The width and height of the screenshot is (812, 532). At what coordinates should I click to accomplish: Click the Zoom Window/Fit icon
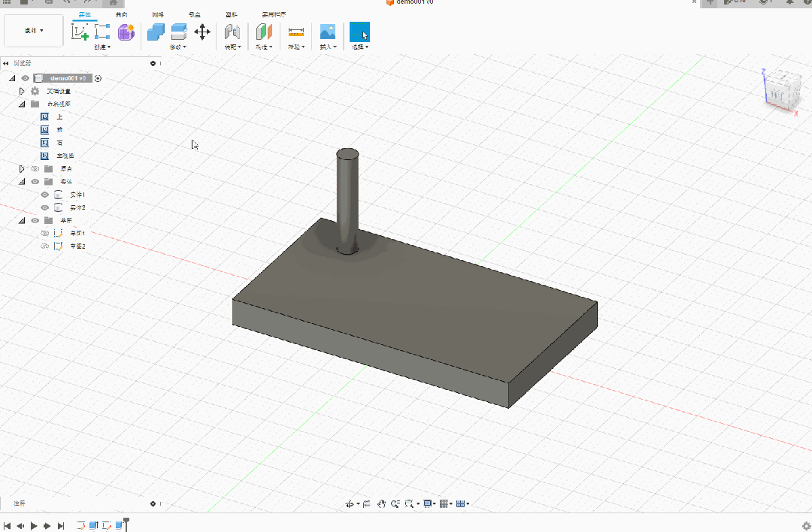410,503
